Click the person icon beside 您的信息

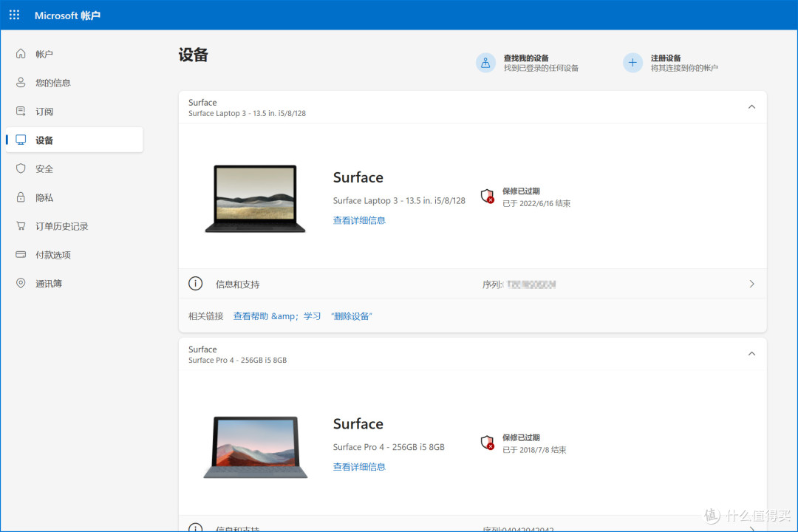pos(21,83)
